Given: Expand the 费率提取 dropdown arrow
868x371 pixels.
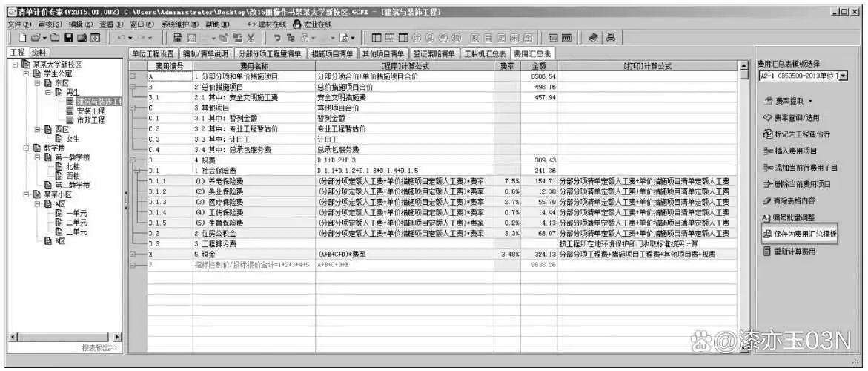Looking at the screenshot, I should tap(810, 101).
